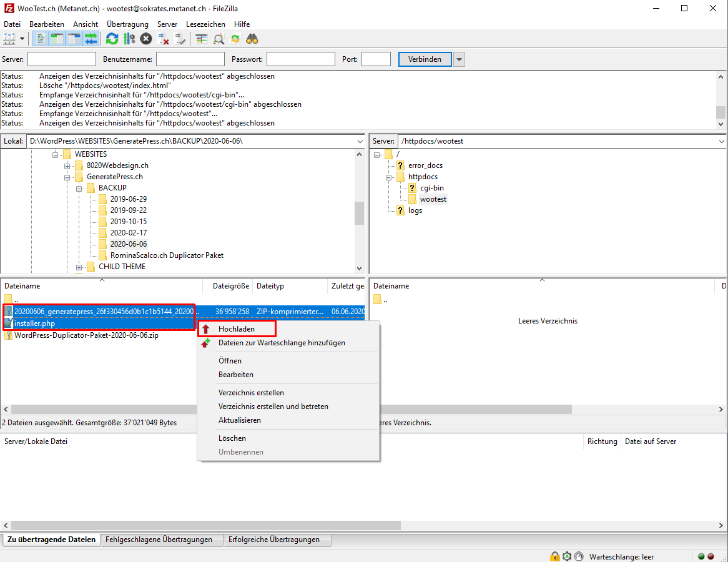
Task: Toggle remote directory tree display
Action: [74, 39]
